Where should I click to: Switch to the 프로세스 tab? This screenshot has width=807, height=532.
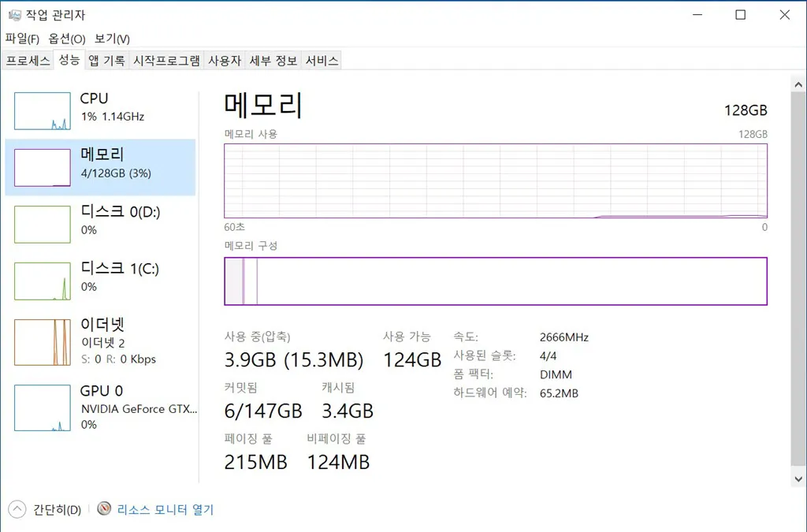(28, 61)
